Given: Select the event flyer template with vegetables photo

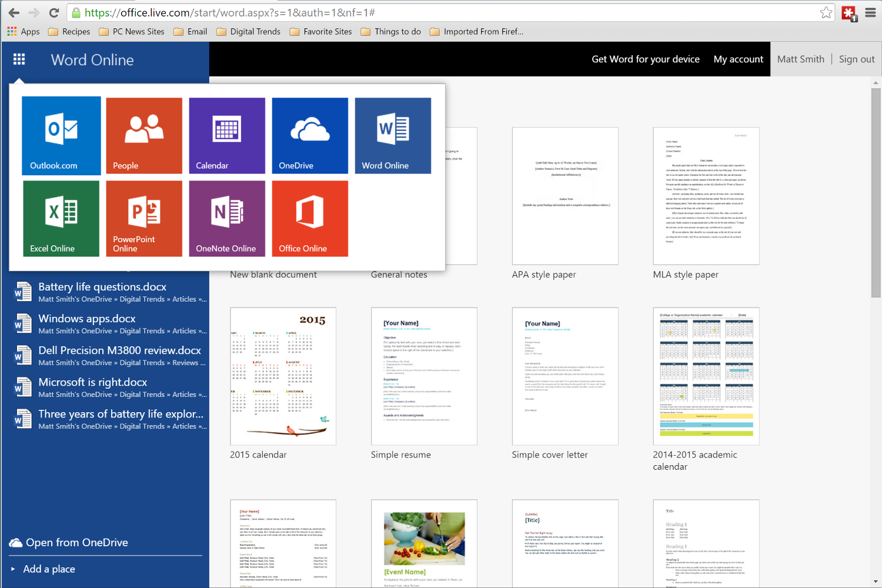Looking at the screenshot, I should click(x=424, y=543).
